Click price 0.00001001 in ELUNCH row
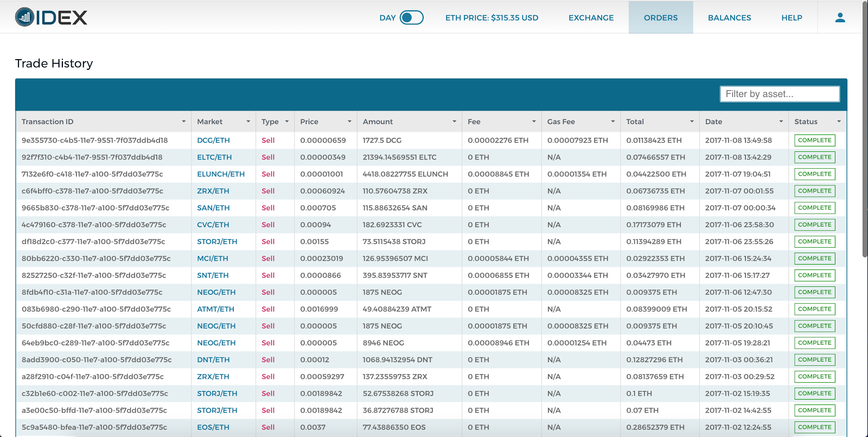Viewport: 868px width, 437px height. pyautogui.click(x=322, y=174)
